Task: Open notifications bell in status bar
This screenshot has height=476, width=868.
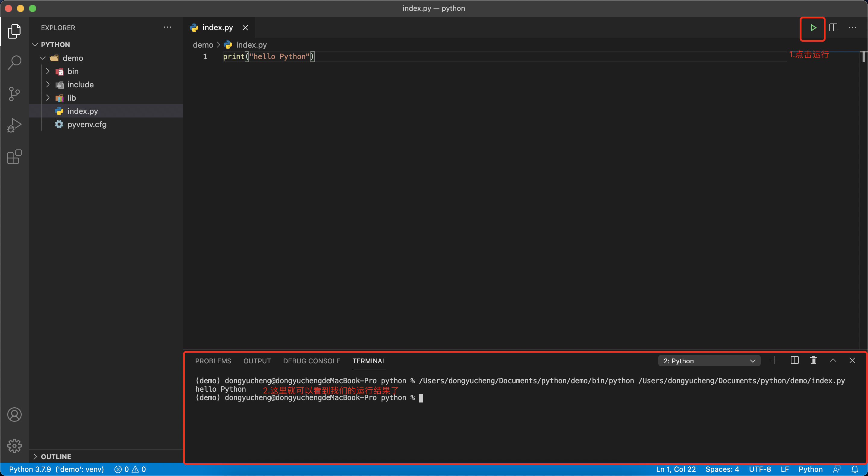Action: (x=854, y=469)
